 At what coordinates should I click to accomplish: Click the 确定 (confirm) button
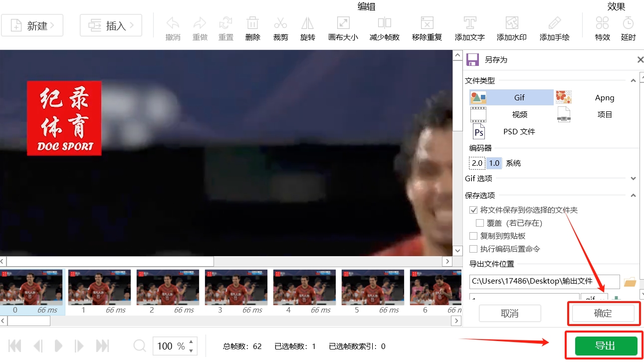pos(603,314)
